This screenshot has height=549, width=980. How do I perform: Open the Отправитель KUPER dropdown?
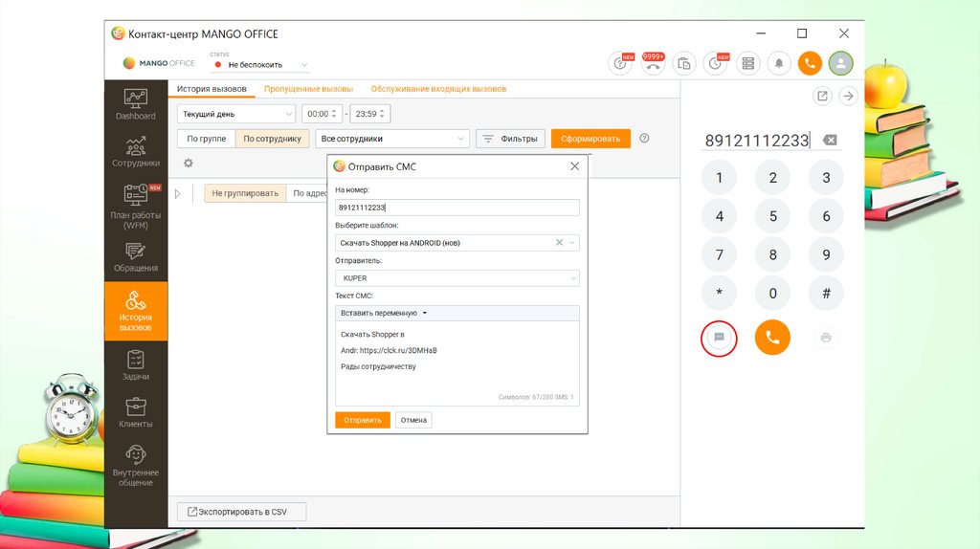pyautogui.click(x=457, y=278)
